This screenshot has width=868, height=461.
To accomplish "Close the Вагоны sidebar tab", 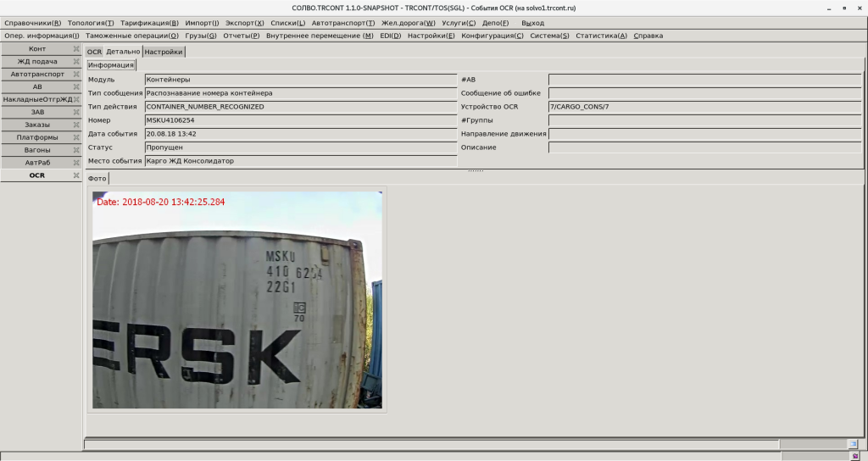I will click(x=76, y=150).
